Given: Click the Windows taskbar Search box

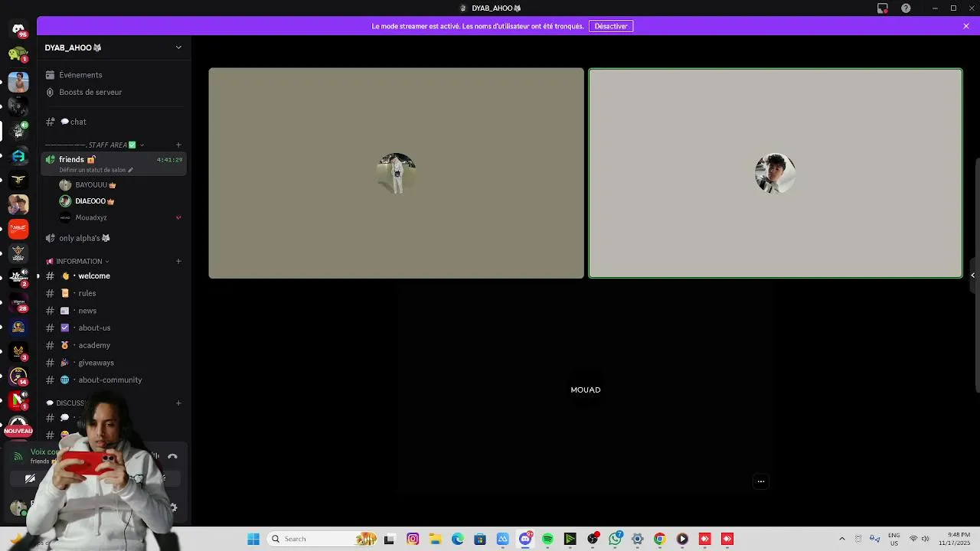Looking at the screenshot, I should pyautogui.click(x=322, y=539).
